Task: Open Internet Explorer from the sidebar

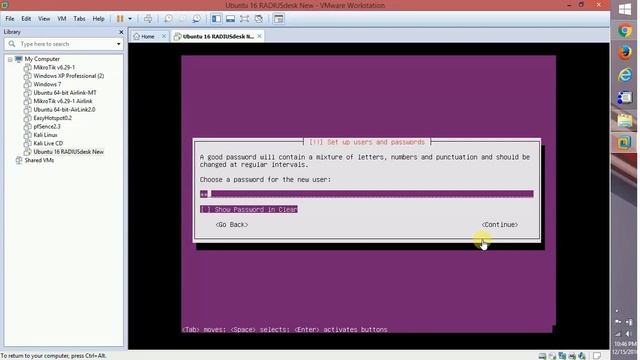Action: tap(624, 75)
